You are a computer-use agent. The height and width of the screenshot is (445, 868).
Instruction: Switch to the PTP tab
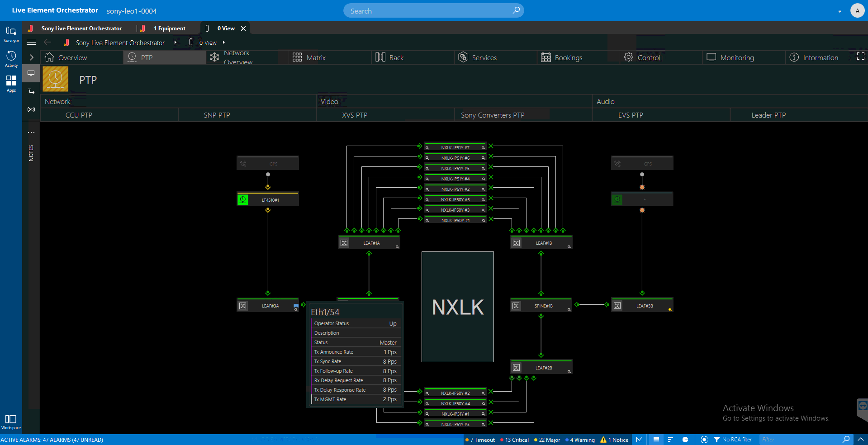[165, 57]
